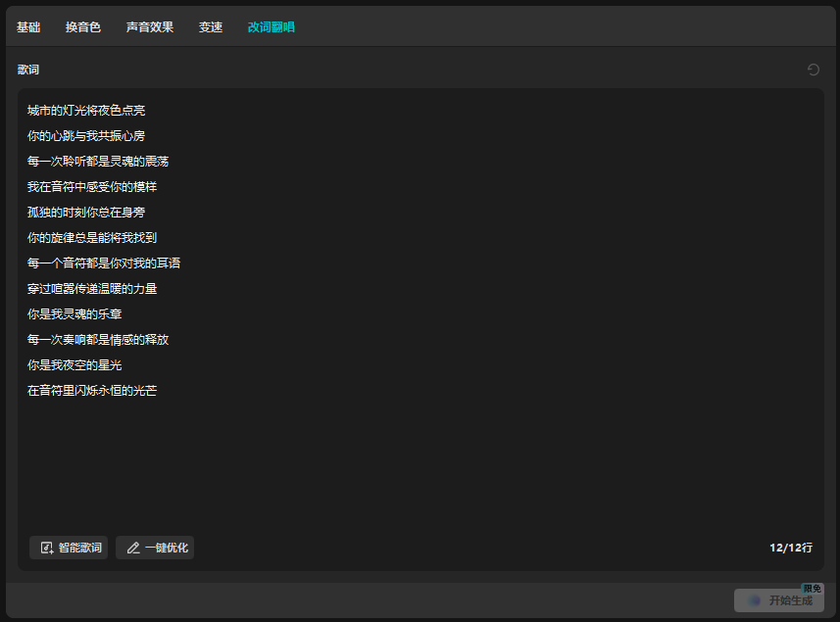
Task: Click the music note icon on 智能歌词 button
Action: pyautogui.click(x=46, y=548)
